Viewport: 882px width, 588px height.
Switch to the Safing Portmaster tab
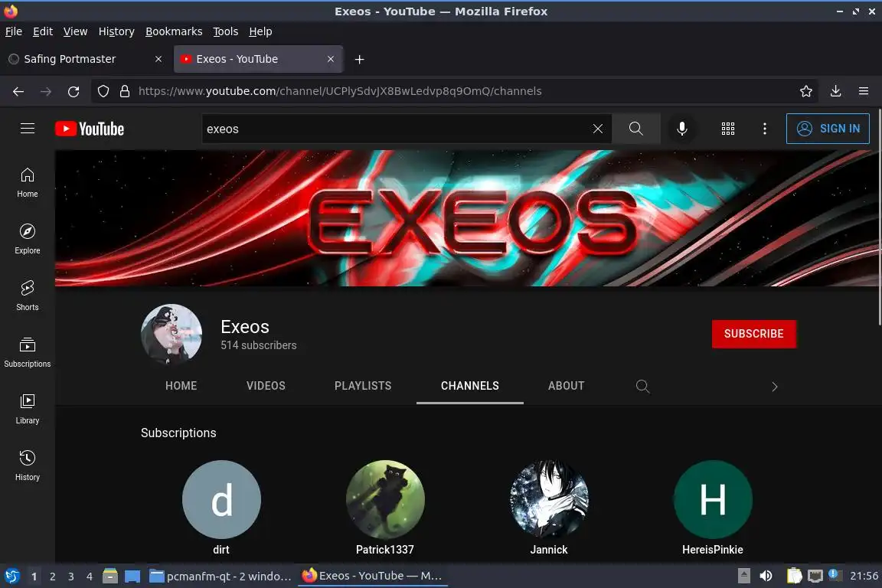pos(86,59)
